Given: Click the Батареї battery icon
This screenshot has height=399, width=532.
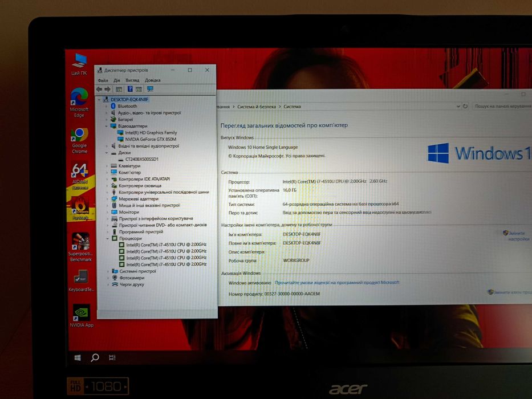Looking at the screenshot, I should point(113,120).
